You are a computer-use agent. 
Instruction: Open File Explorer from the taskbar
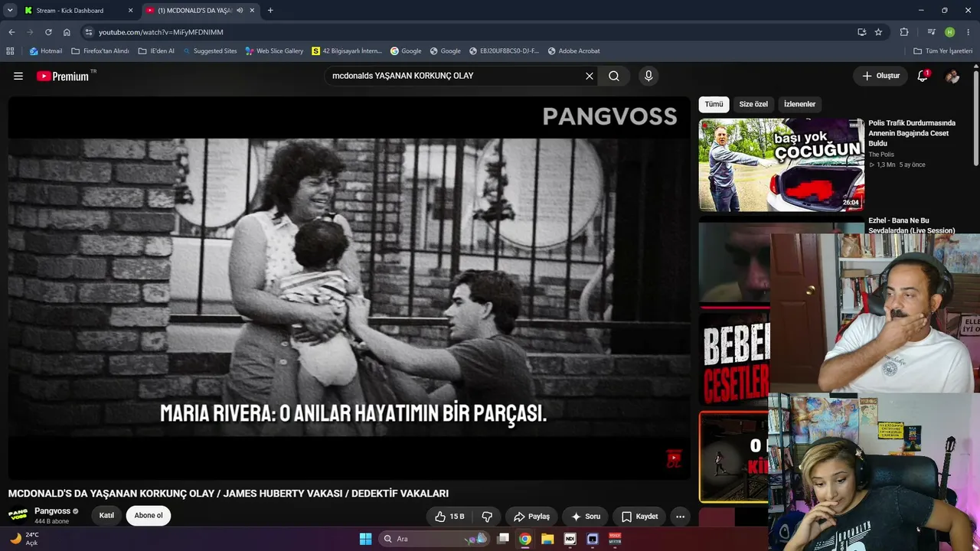click(x=547, y=539)
